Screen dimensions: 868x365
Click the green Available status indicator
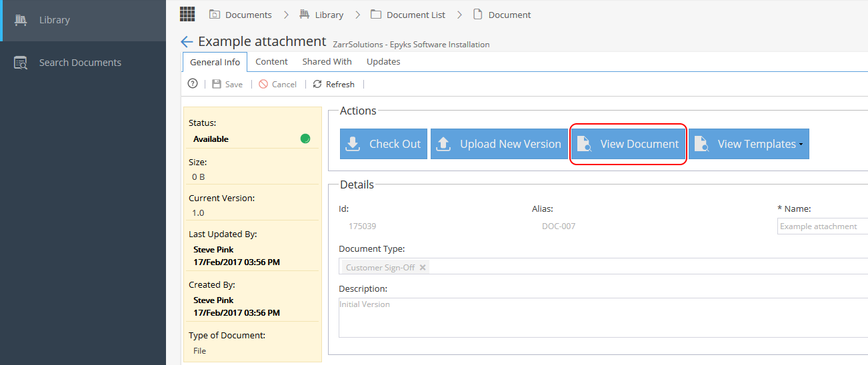[x=305, y=139]
